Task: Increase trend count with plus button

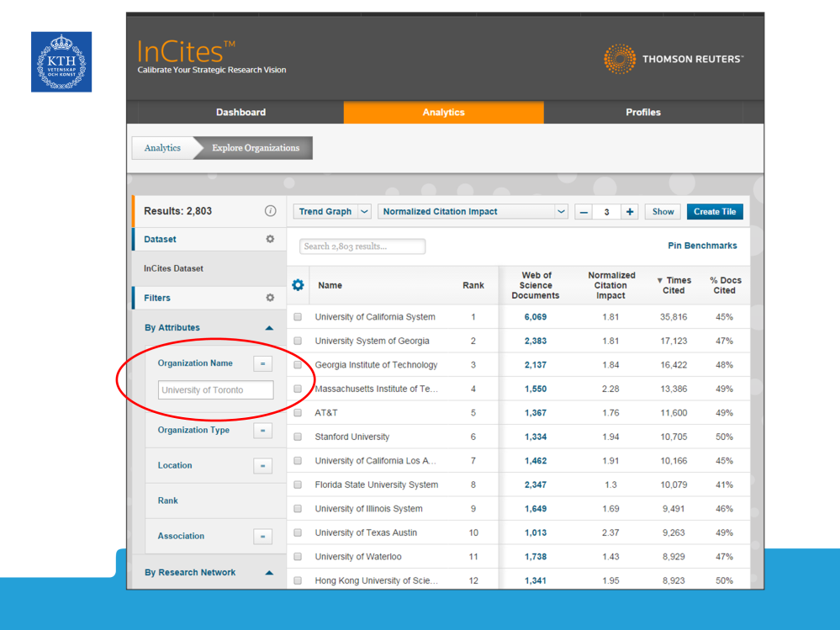Action: (x=630, y=212)
